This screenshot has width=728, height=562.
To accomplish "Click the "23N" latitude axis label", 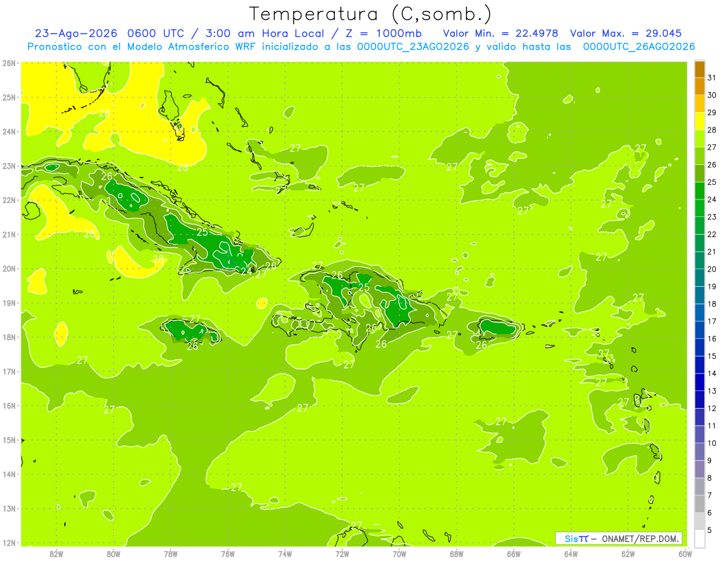I will coord(9,166).
